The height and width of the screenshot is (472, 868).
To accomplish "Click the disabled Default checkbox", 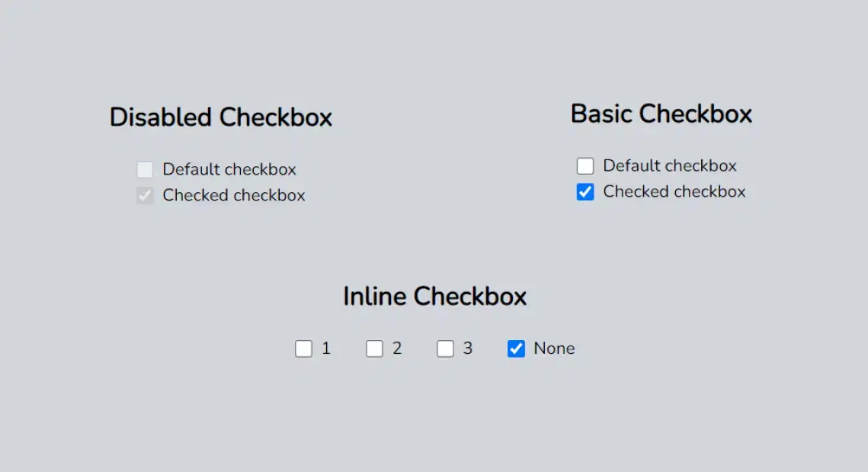I will coord(145,169).
